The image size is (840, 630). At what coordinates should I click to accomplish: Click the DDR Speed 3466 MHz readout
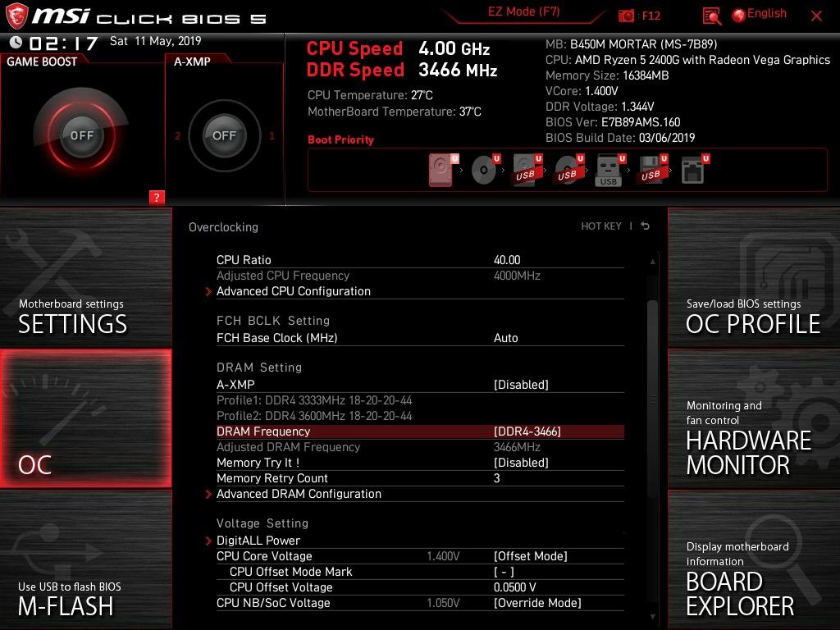[402, 71]
